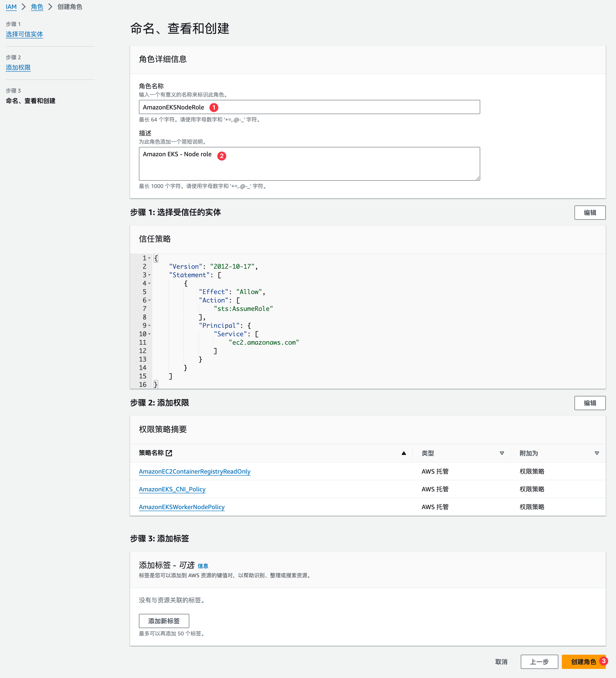Collapse the Statement fold on line 3
This screenshot has height=678, width=616.
(x=149, y=275)
